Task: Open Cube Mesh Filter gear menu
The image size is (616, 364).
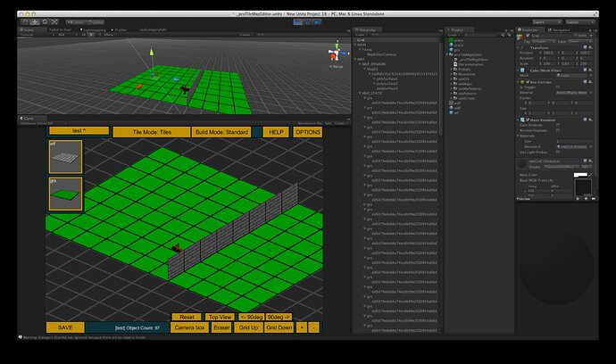Action: click(x=590, y=70)
